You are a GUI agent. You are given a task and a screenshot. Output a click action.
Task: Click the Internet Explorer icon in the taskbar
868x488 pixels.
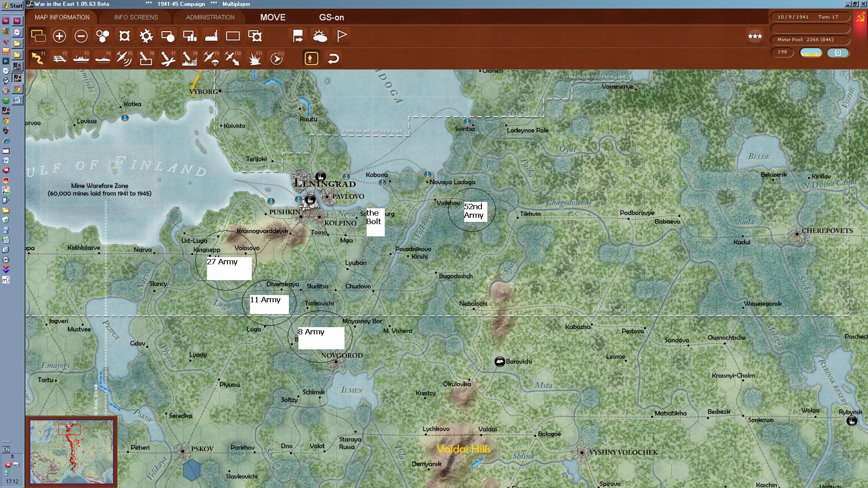click(x=6, y=141)
